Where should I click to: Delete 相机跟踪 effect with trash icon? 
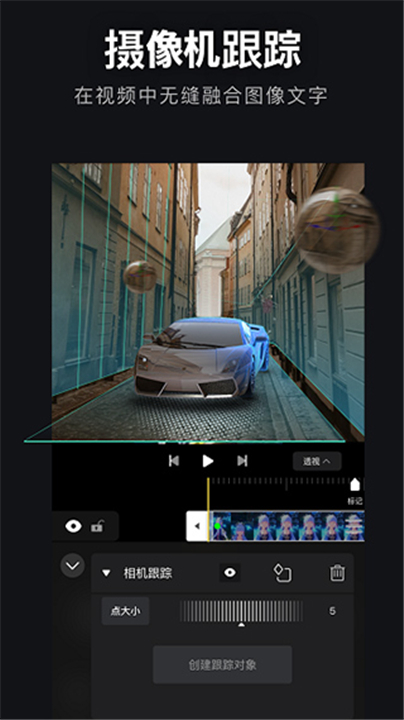coord(337,573)
